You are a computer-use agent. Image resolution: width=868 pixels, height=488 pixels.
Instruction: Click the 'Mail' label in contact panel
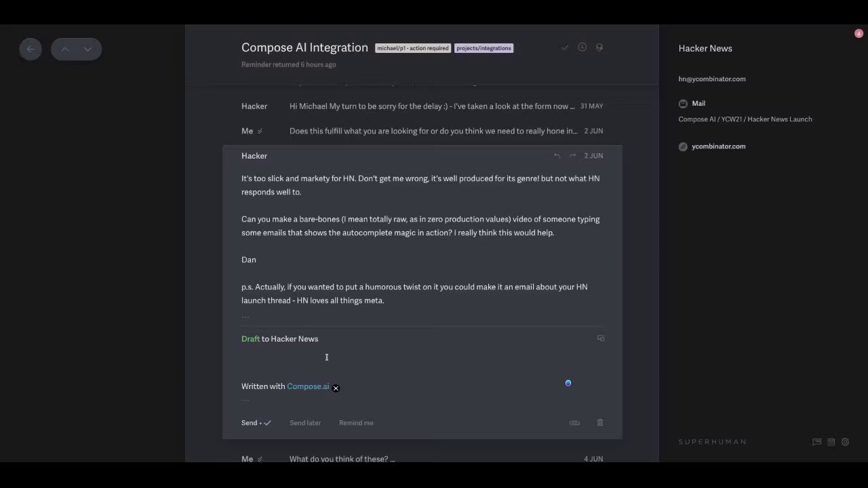pyautogui.click(x=698, y=104)
